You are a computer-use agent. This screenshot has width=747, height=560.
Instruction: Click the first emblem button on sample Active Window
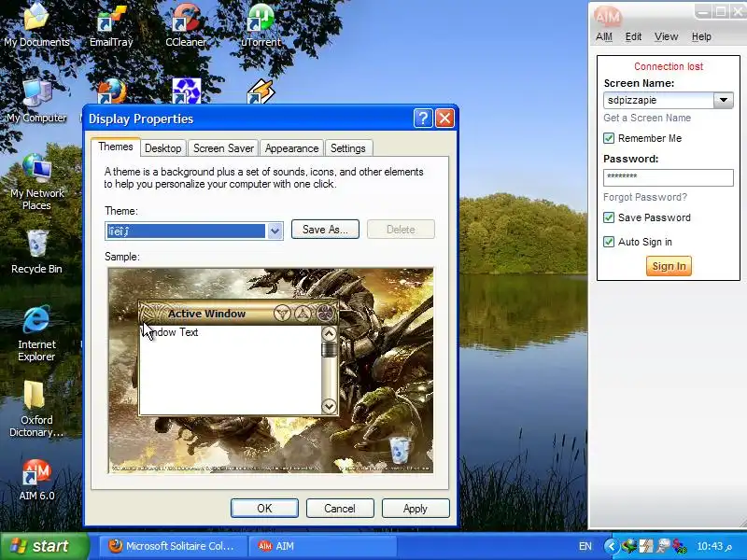point(282,314)
